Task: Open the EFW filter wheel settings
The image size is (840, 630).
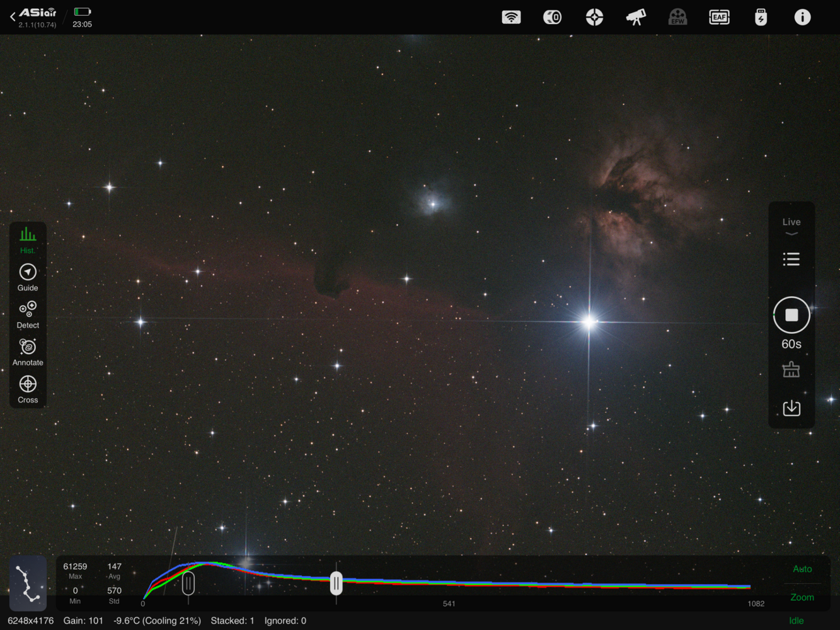Action: point(677,17)
